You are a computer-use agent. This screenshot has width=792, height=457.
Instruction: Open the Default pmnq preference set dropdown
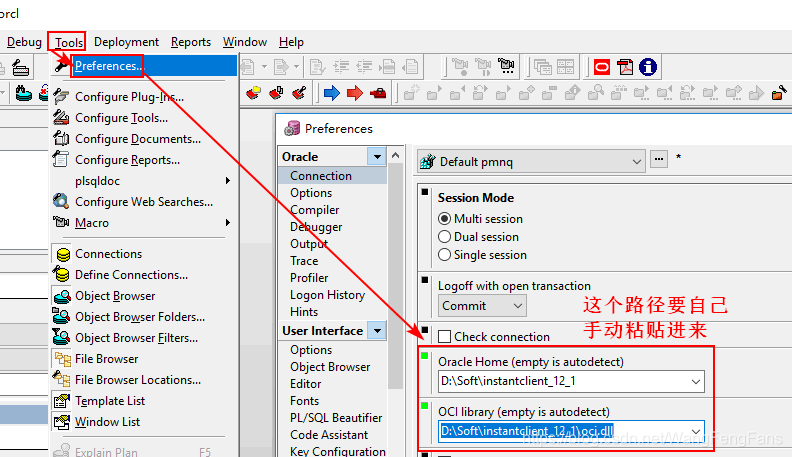point(636,162)
